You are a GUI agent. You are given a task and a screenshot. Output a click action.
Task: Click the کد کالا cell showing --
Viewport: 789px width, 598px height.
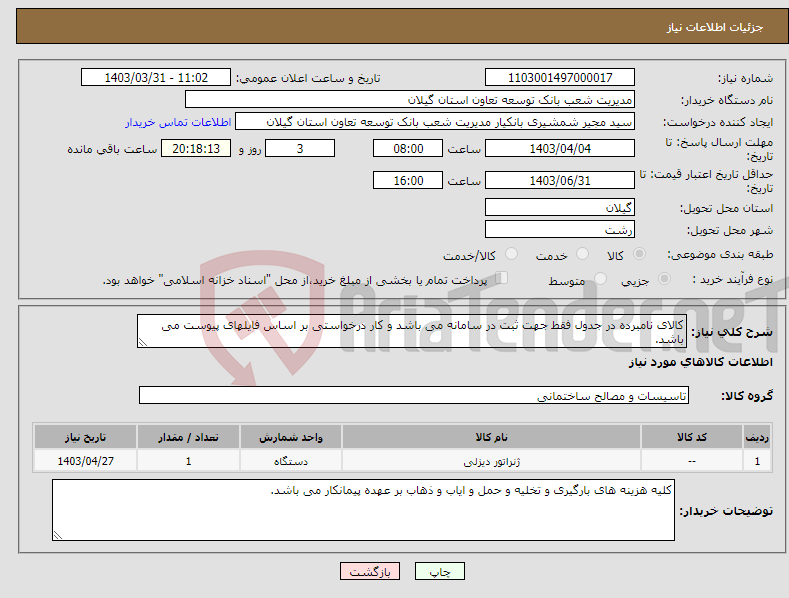click(692, 461)
